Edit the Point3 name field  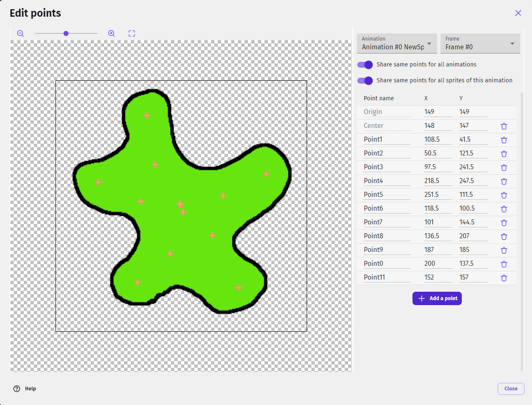pyautogui.click(x=387, y=167)
